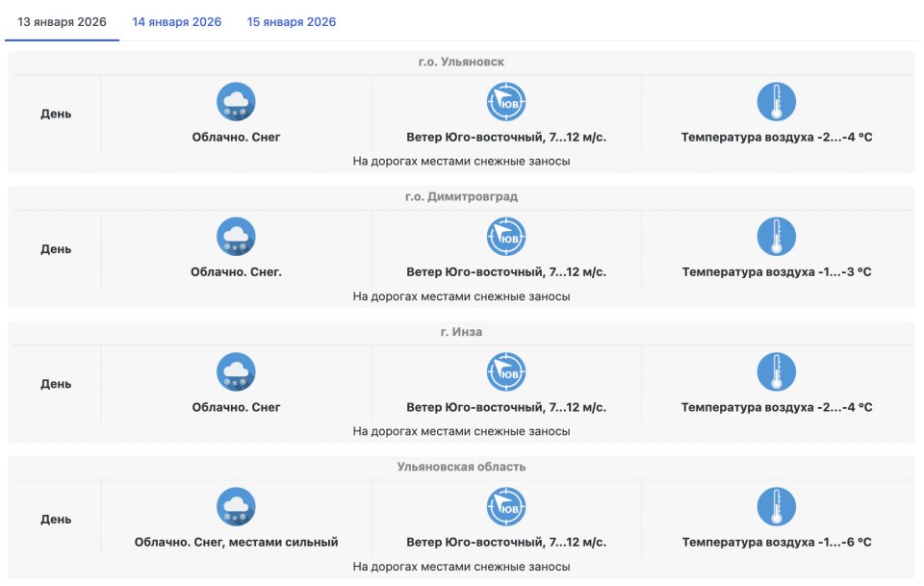Open the 15 января 2026 forecast tab

coord(292,22)
